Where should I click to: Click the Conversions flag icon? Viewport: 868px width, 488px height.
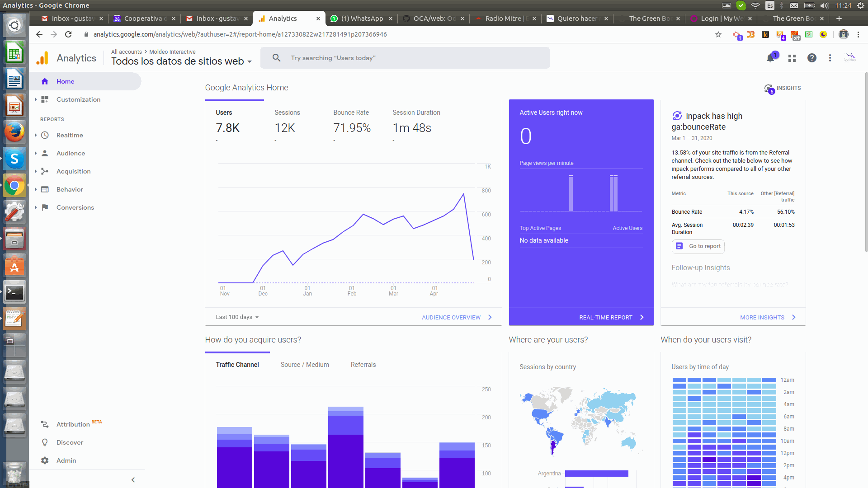click(x=45, y=207)
